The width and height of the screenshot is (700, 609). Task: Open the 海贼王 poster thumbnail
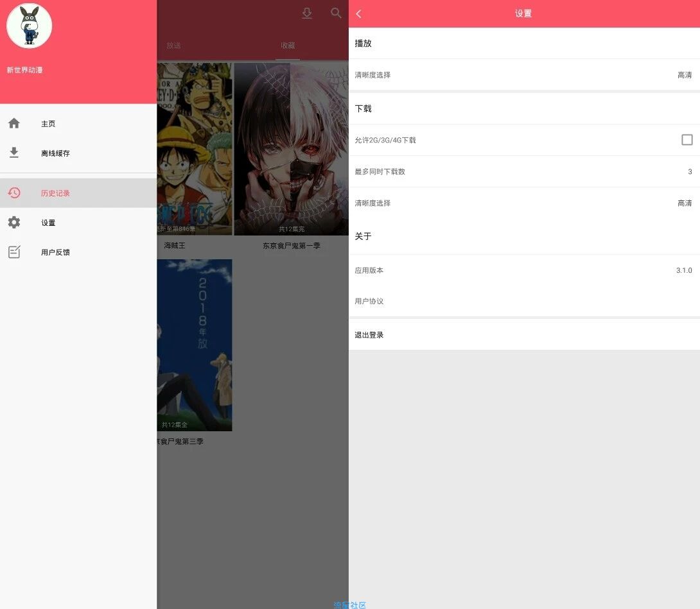(195, 149)
